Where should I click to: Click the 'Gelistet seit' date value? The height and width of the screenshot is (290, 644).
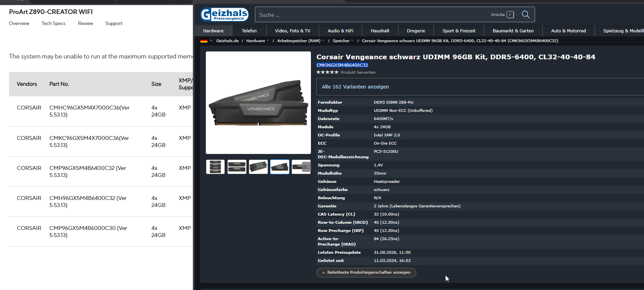[x=392, y=261]
